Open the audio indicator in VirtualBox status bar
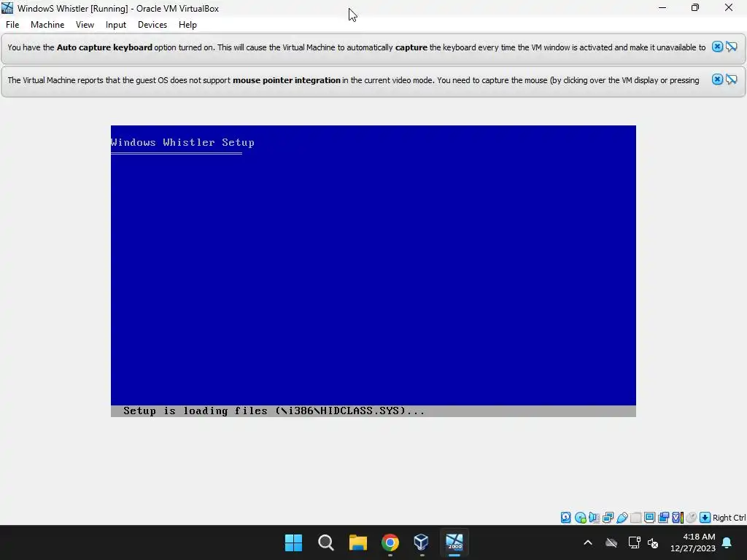The width and height of the screenshot is (747, 560). 594,518
